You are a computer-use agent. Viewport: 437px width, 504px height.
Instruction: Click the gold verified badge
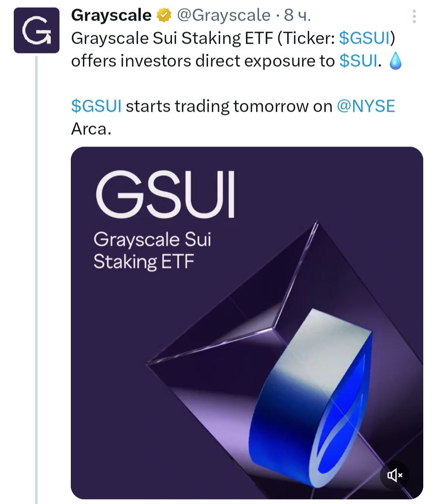click(163, 16)
